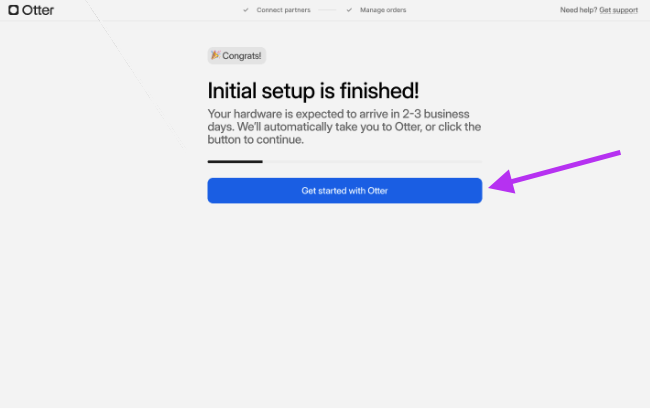
Task: Click the Initial setup is finished heading
Action: [x=313, y=89]
